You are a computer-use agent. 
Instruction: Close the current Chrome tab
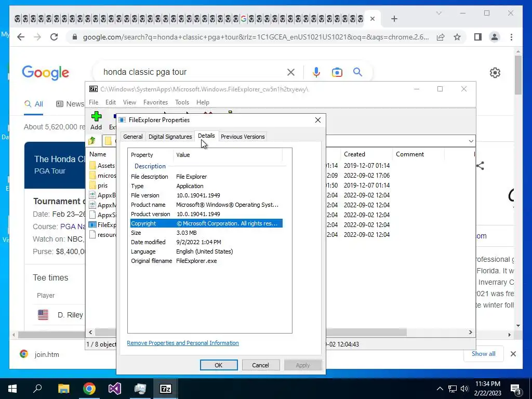[372, 19]
